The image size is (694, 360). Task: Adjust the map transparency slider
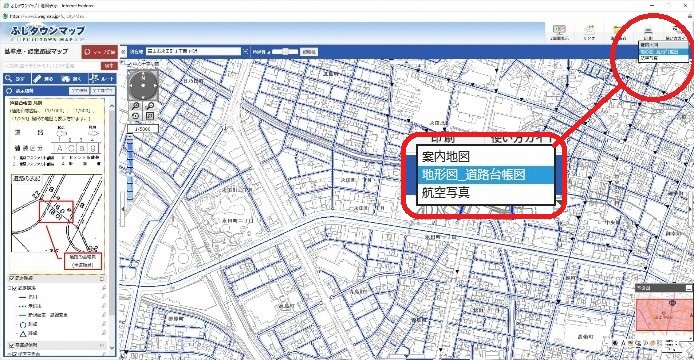[x=286, y=52]
